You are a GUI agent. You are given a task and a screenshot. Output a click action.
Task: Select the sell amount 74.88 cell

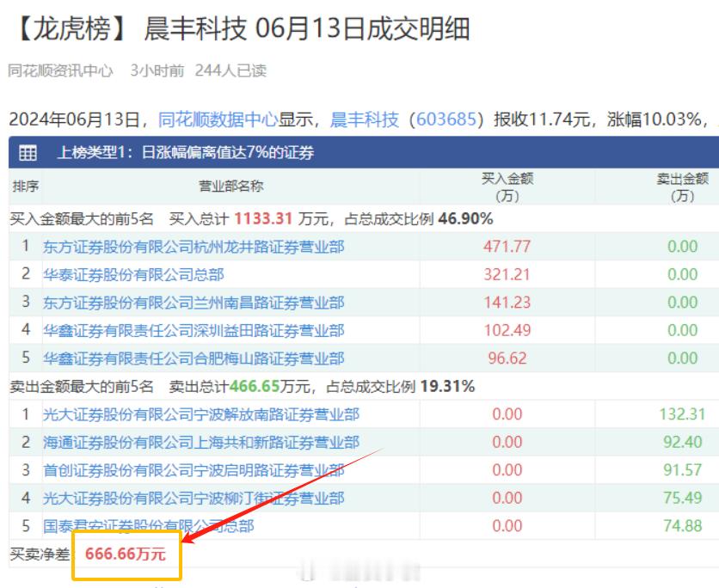pyautogui.click(x=682, y=526)
